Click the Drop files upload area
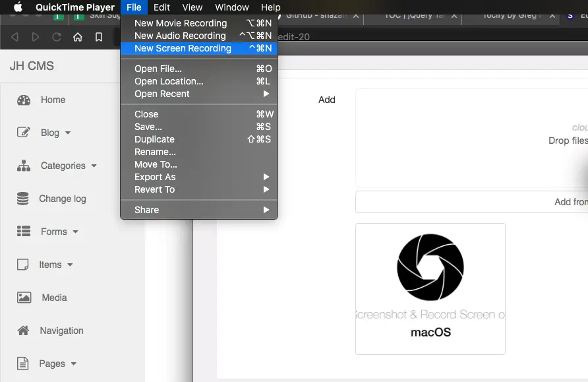This screenshot has height=382, width=588. tap(472, 138)
